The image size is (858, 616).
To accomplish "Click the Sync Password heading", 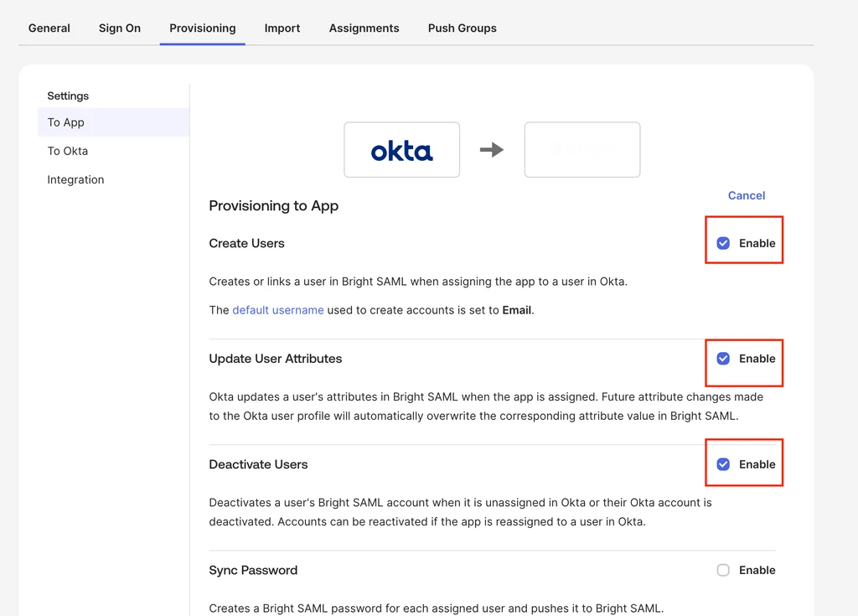I will click(x=253, y=570).
